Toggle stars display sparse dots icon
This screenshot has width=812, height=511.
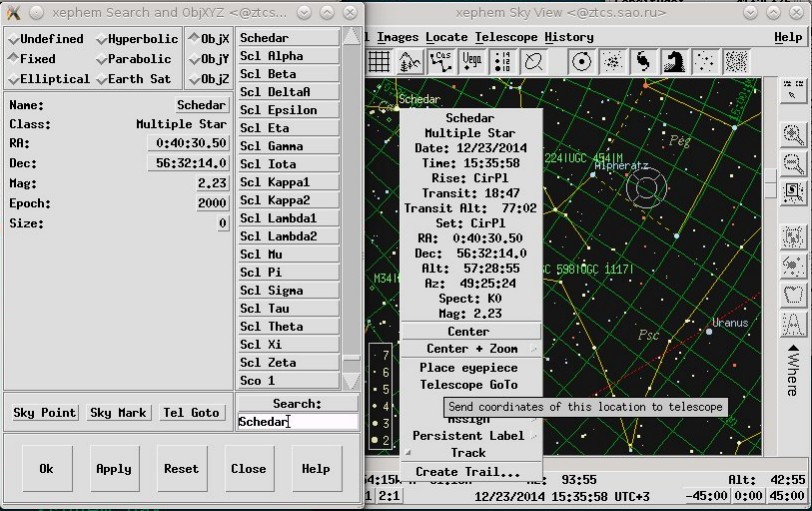(705, 62)
